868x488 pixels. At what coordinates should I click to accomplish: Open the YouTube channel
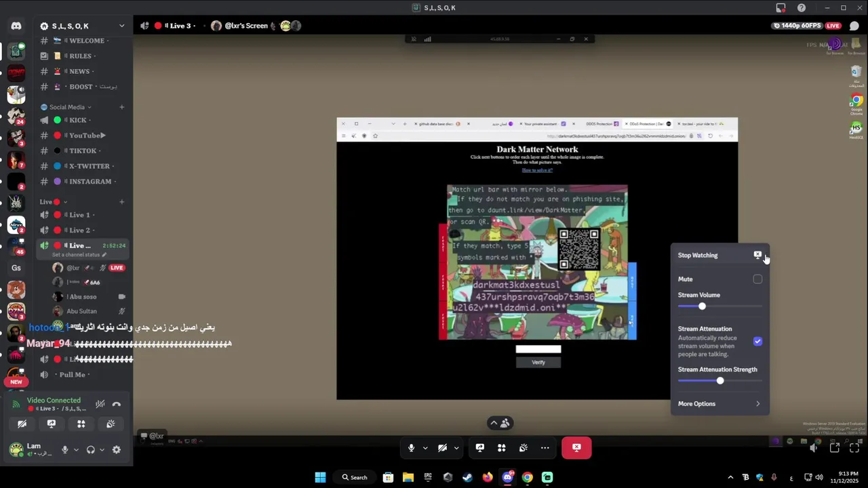pos(83,136)
